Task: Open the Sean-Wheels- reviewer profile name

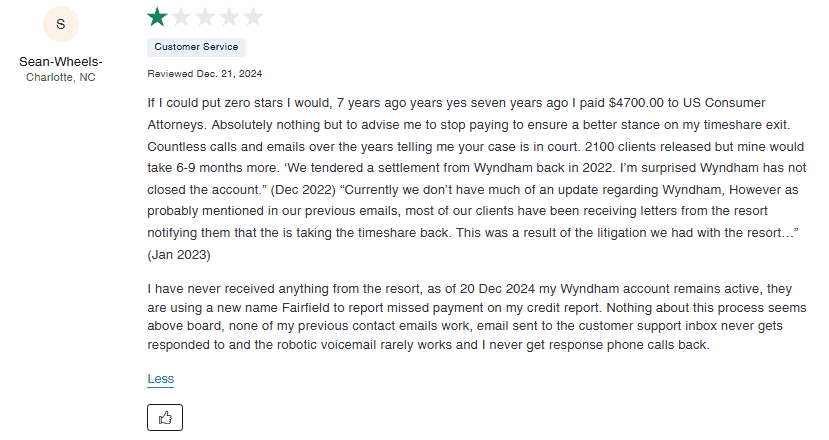Action: pos(60,62)
